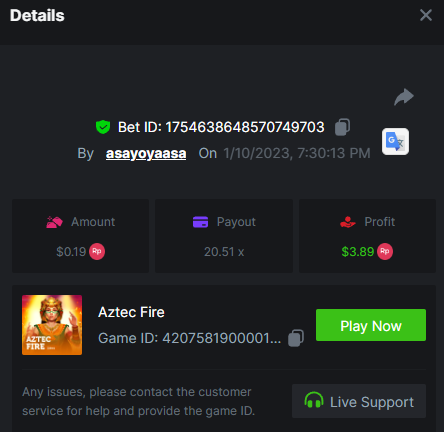Click the pink Amount icon
The image size is (444, 432).
coord(54,222)
